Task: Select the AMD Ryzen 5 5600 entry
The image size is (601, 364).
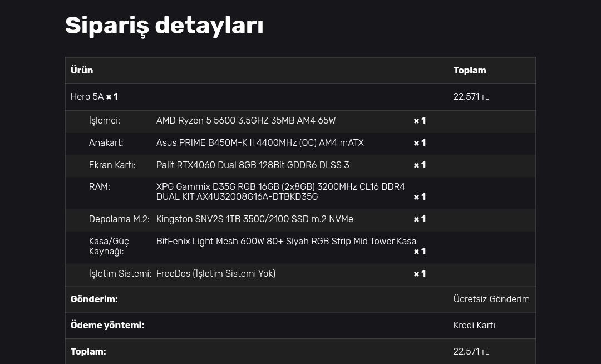Action: pos(246,121)
